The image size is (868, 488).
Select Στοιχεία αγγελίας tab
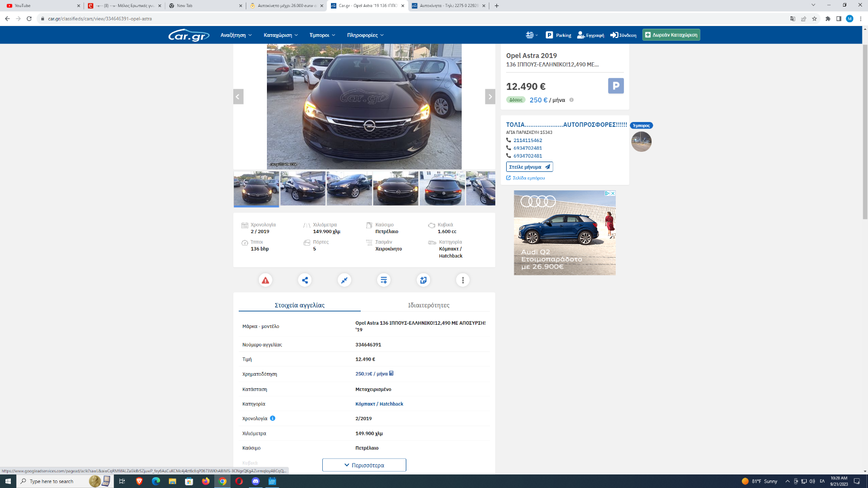tap(299, 305)
